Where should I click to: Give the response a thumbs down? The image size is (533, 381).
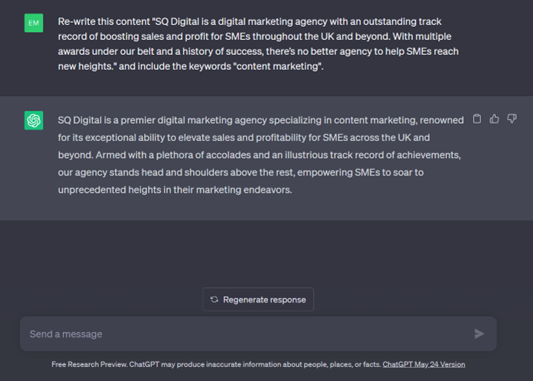point(512,119)
